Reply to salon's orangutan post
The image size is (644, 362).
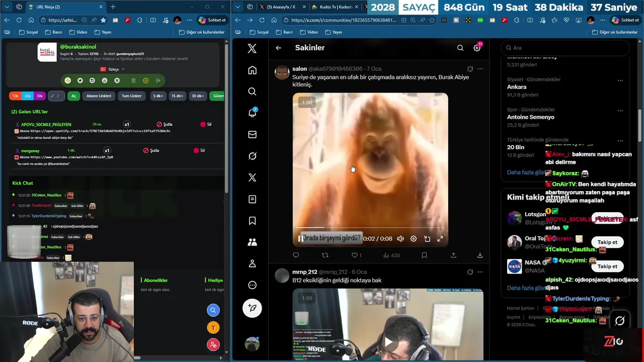click(x=296, y=255)
